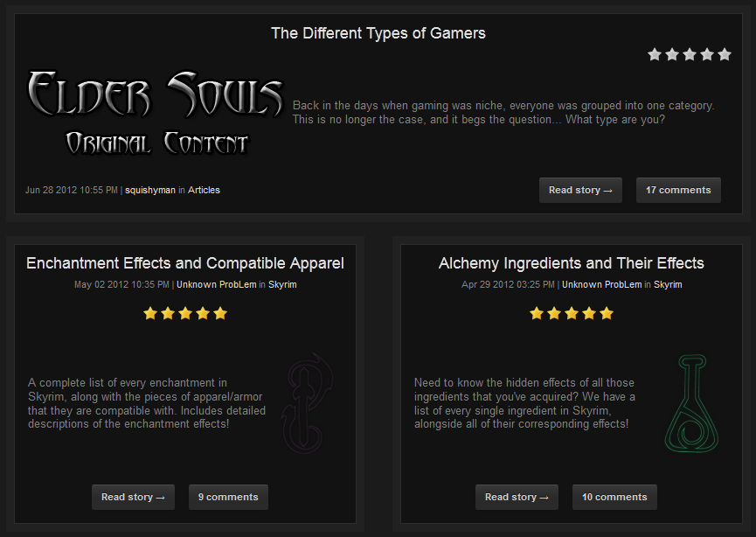This screenshot has height=537, width=756.
Task: Visit squishyman's author profile
Action: [x=149, y=190]
